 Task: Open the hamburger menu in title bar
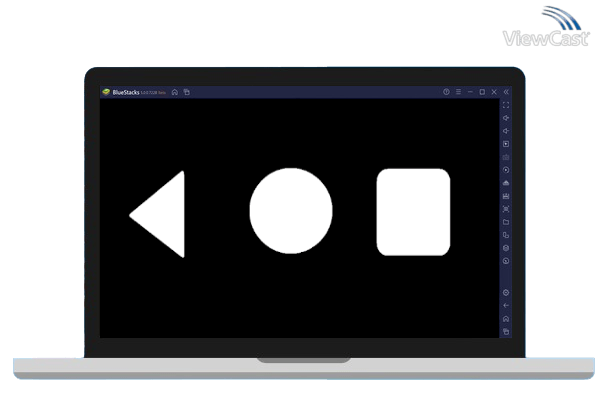click(x=458, y=92)
